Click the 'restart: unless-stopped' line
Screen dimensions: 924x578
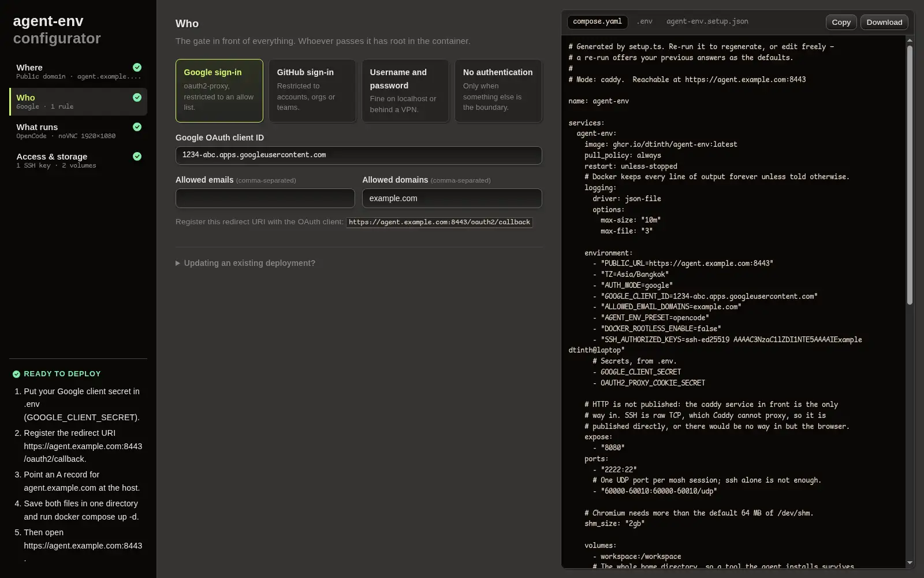click(631, 166)
